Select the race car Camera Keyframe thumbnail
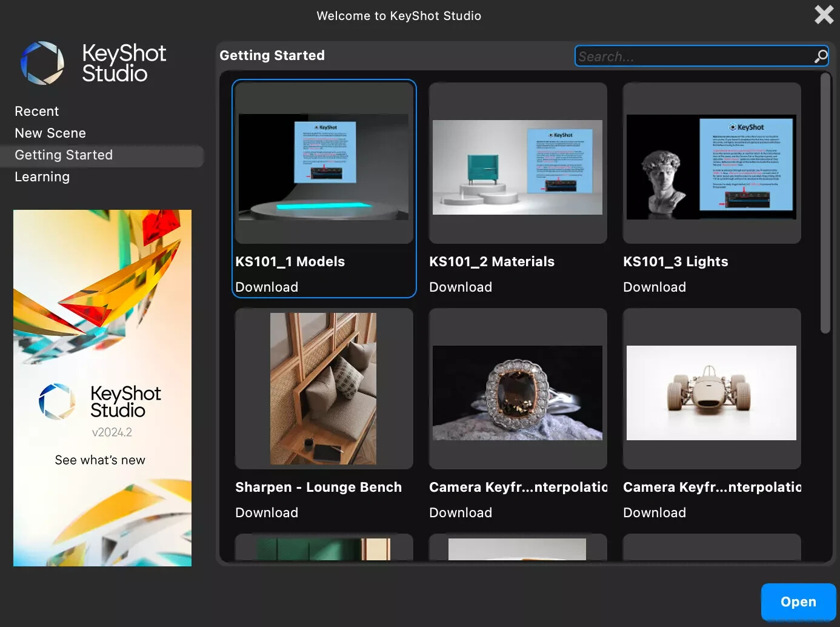Image resolution: width=840 pixels, height=627 pixels. [712, 389]
